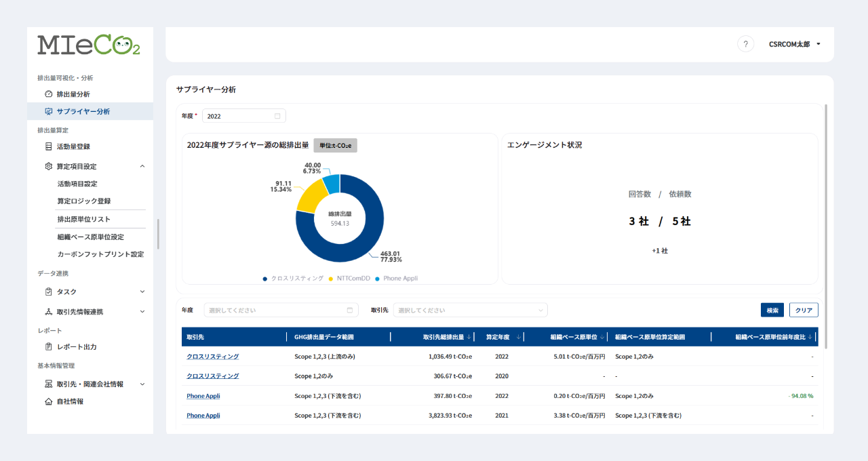868x461 pixels.
Task: Open 排出原単位リスト
Action: click(x=84, y=220)
